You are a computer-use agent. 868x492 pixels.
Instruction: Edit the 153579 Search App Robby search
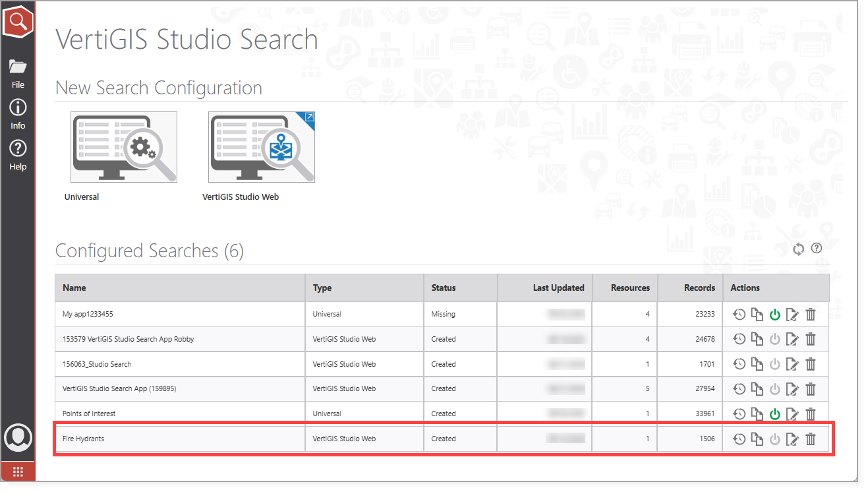793,339
